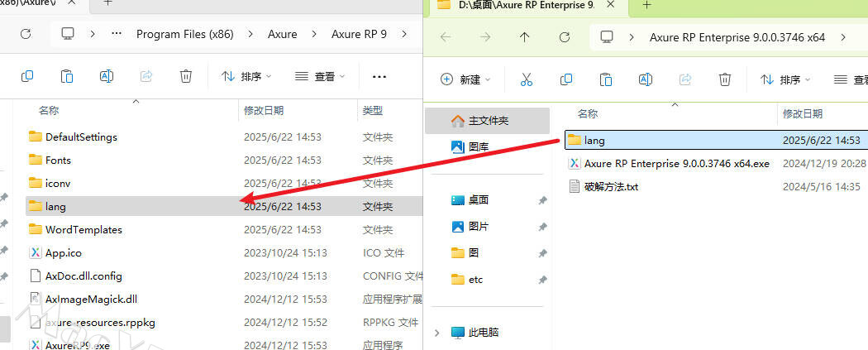
Task: Select lang folder in left window
Action: coord(224,206)
